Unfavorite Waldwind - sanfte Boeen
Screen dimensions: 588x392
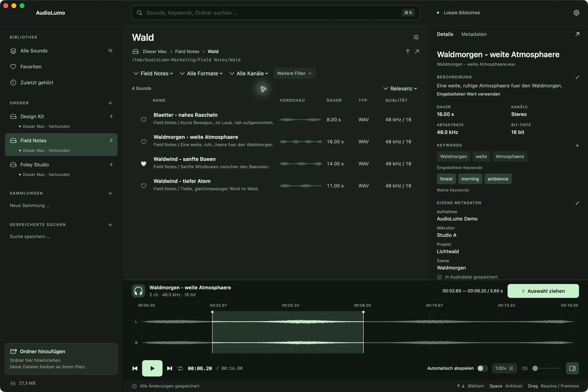pyautogui.click(x=144, y=164)
